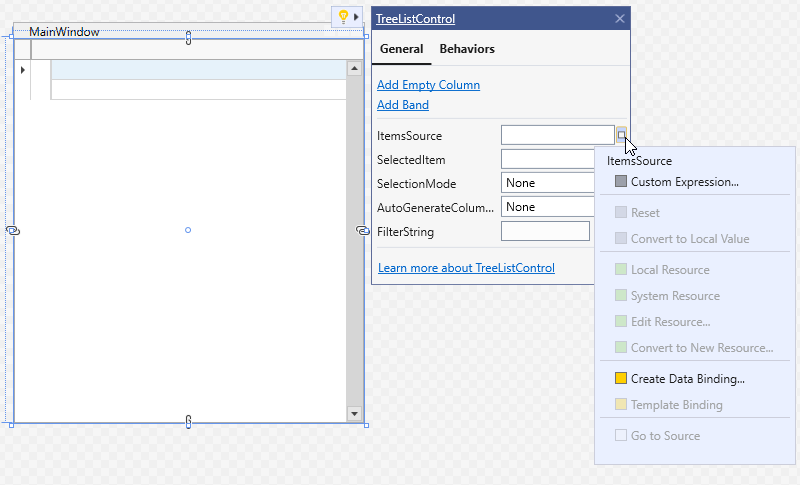This screenshot has height=485, width=800.
Task: Click the left margin chain link icon
Action: coord(13,231)
